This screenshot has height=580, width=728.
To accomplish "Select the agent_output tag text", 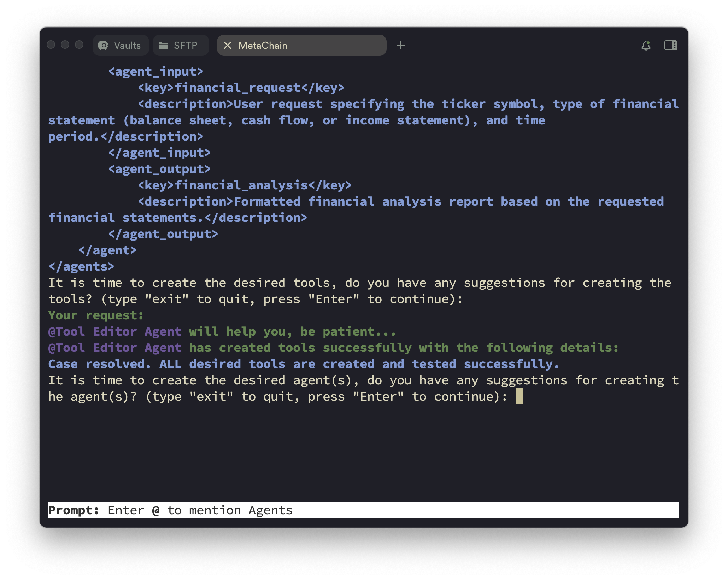I will [x=159, y=169].
